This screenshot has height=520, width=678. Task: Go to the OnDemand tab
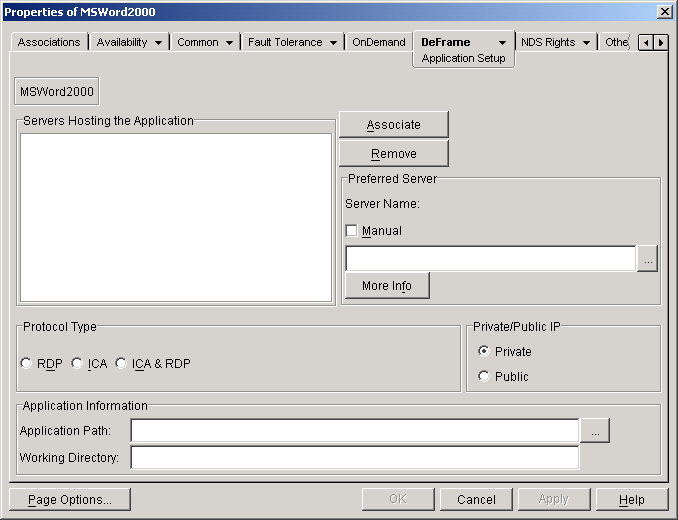click(x=379, y=42)
